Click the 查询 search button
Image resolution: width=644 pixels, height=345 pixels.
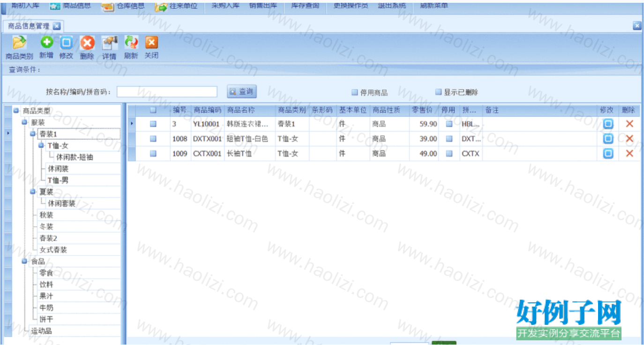[242, 91]
